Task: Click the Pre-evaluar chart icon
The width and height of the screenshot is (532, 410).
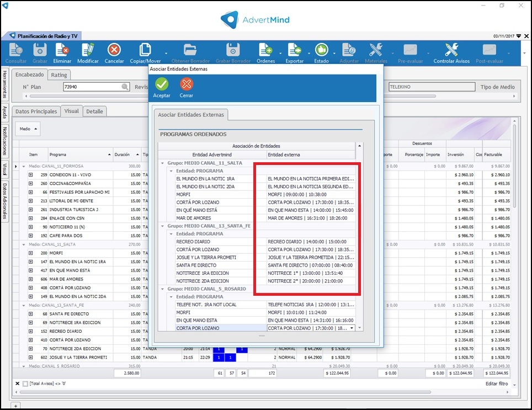Action: click(410, 50)
